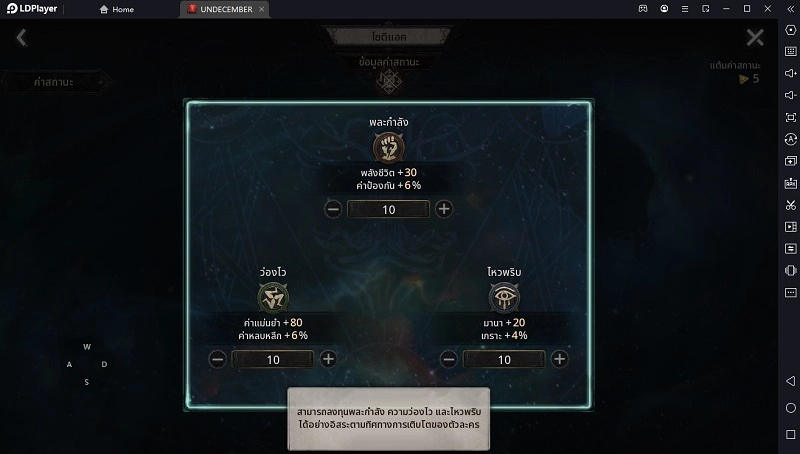Image resolution: width=800 pixels, height=454 pixels.
Task: Decrease the ไหวพริบ intelligence stat
Action: click(448, 359)
